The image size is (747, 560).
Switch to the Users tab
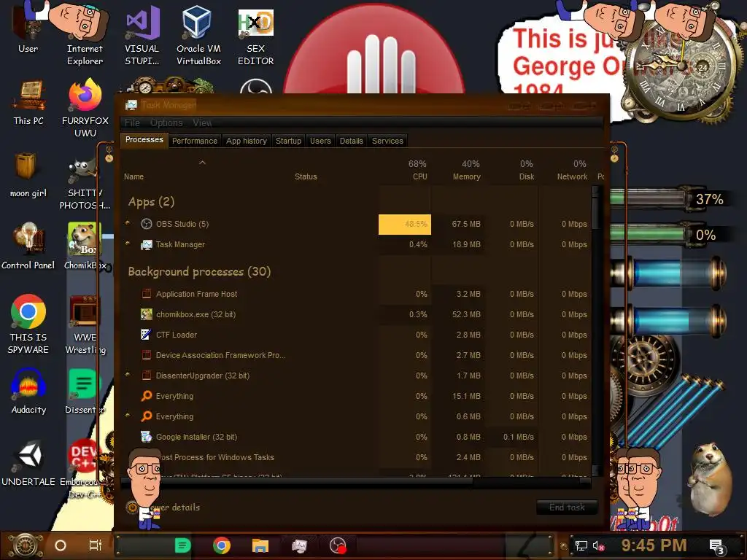320,141
